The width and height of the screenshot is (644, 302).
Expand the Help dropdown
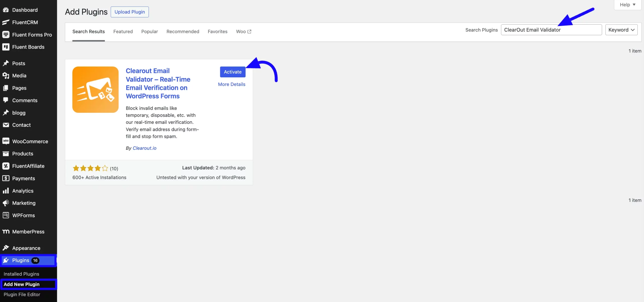(628, 5)
